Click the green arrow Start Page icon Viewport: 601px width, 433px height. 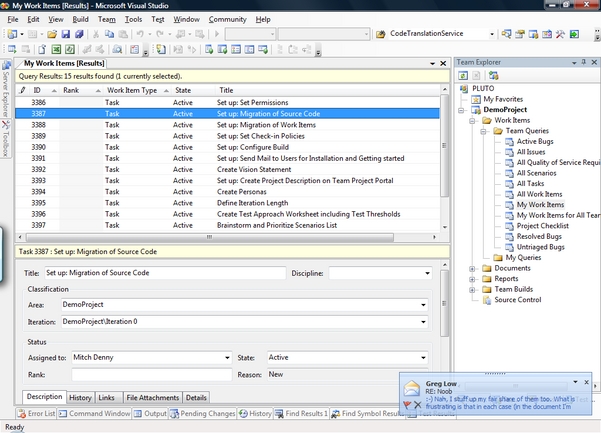[x=574, y=34]
